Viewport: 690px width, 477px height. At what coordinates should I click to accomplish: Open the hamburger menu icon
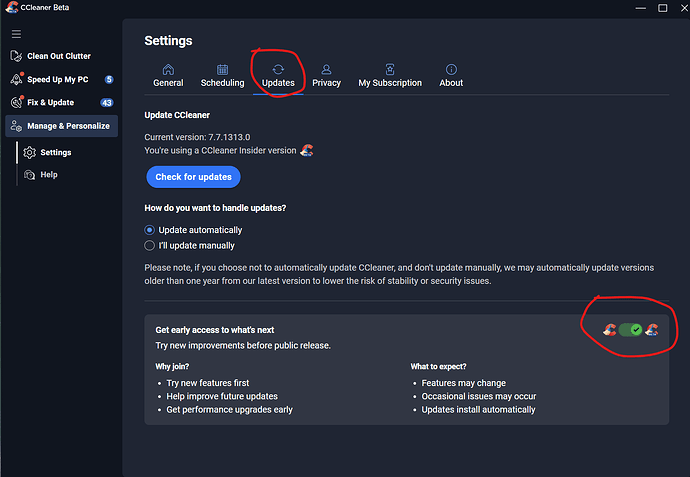[16, 34]
